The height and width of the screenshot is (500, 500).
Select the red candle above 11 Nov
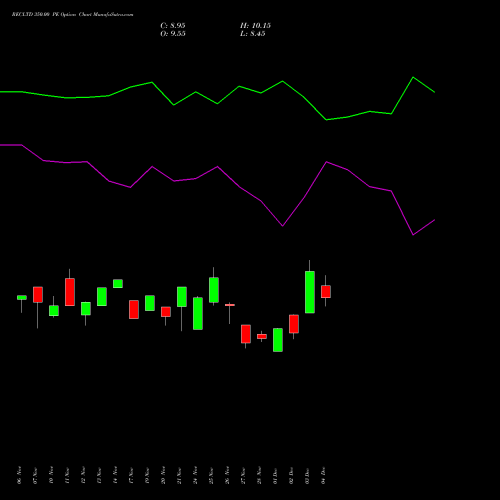coord(70,292)
